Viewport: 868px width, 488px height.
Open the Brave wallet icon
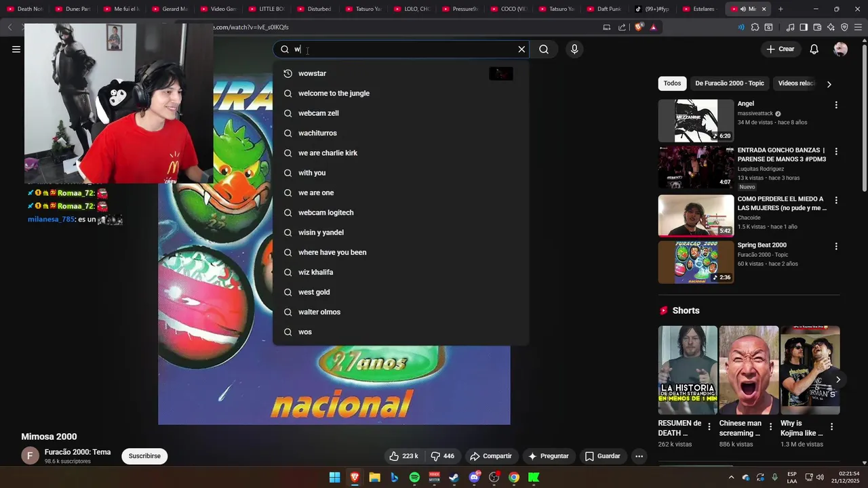817,27
